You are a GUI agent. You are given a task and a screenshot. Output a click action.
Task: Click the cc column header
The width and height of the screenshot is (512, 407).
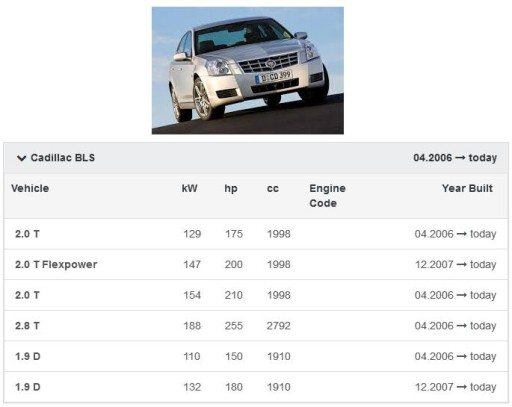[x=273, y=189]
